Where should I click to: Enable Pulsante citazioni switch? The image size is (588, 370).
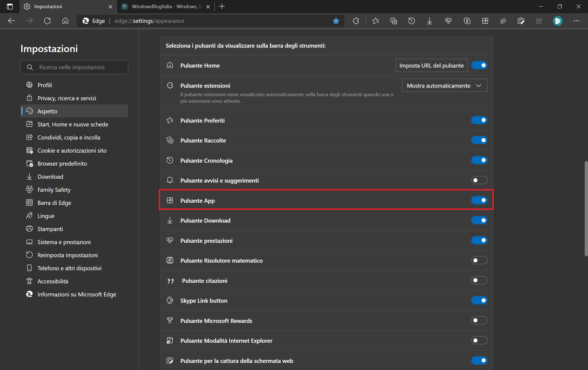[x=479, y=280]
